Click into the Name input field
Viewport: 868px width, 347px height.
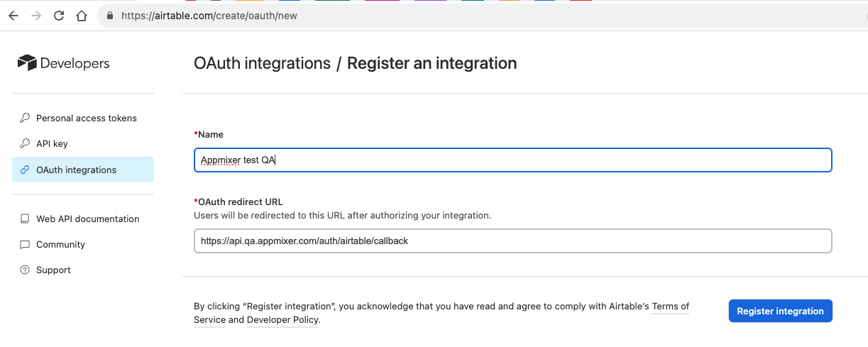click(512, 160)
